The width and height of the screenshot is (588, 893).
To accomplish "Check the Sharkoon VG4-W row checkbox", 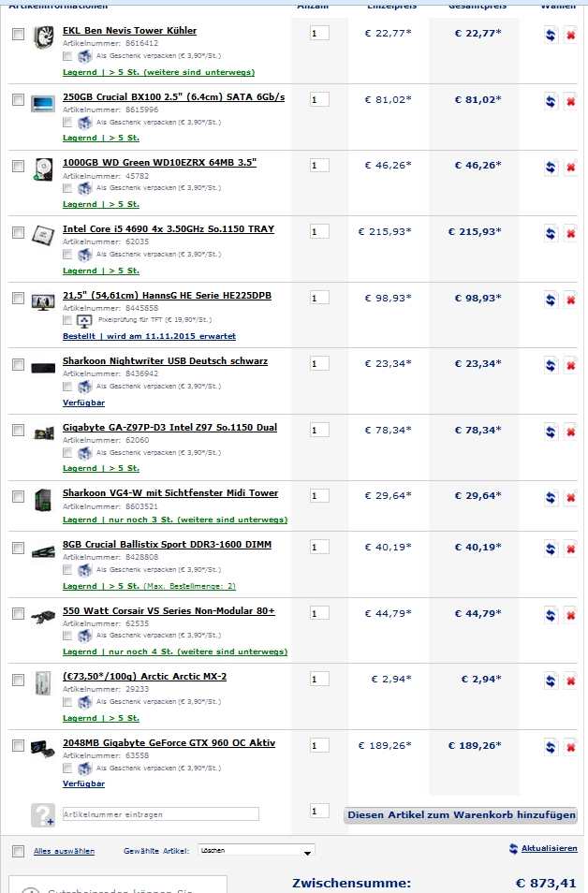I will pos(18,497).
